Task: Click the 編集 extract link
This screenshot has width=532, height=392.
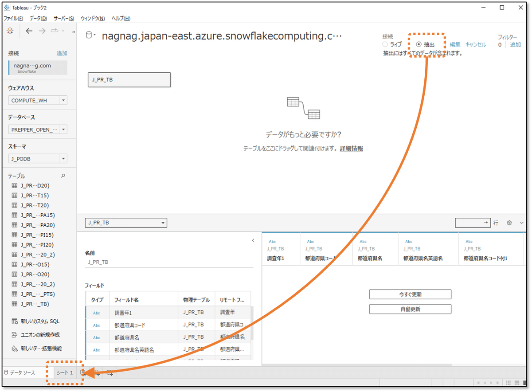Action: [x=455, y=45]
